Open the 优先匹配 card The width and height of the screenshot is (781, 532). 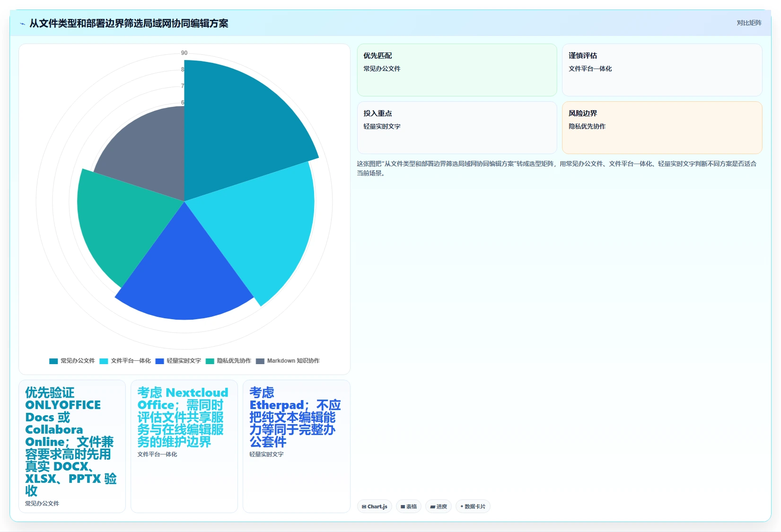pos(457,70)
